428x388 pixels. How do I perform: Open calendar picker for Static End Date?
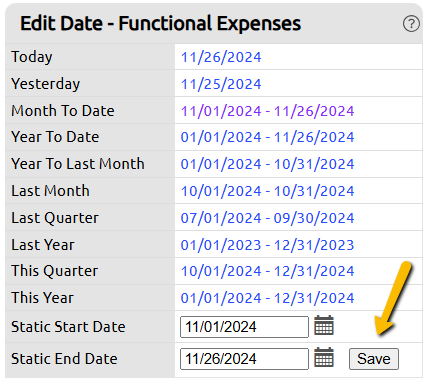click(x=324, y=357)
